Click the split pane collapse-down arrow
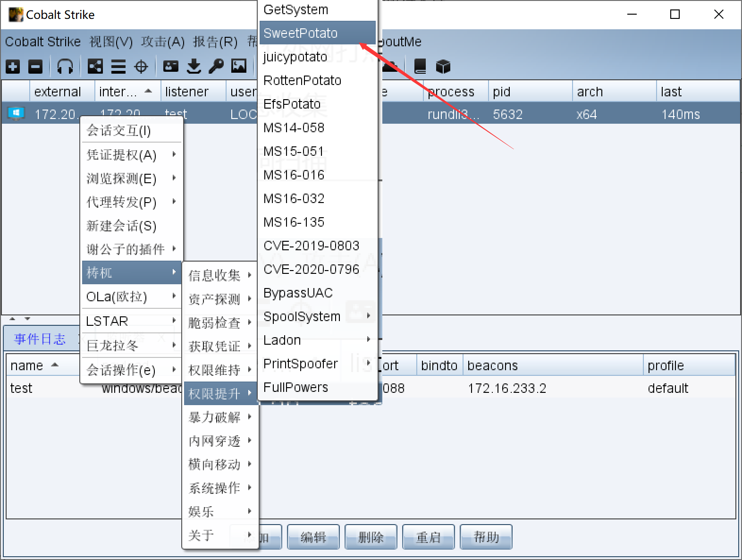 point(27,319)
